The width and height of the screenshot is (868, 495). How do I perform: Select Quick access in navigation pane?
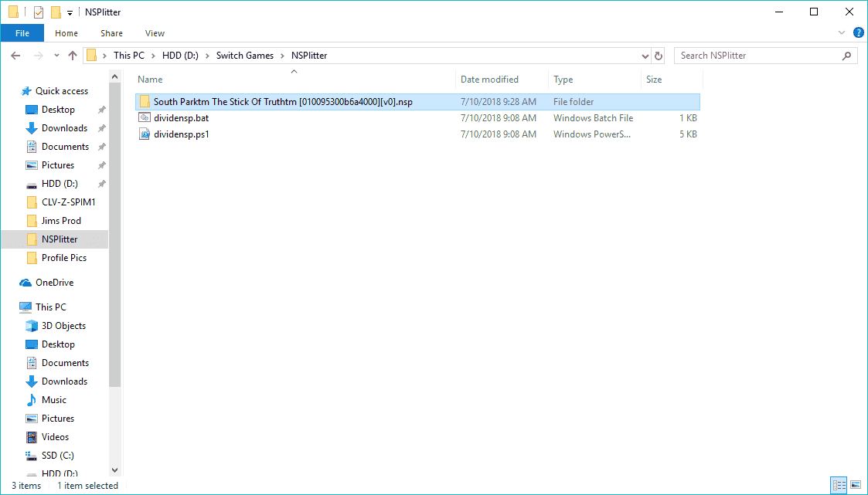61,90
